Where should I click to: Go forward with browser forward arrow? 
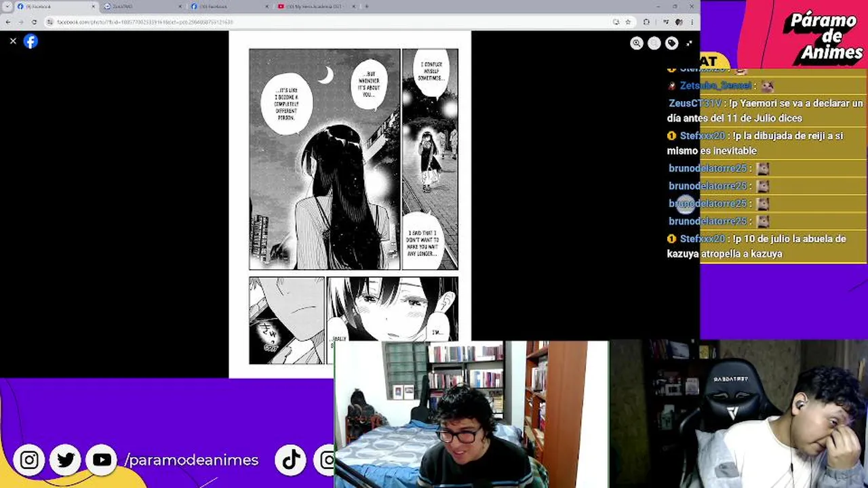pos(20,22)
